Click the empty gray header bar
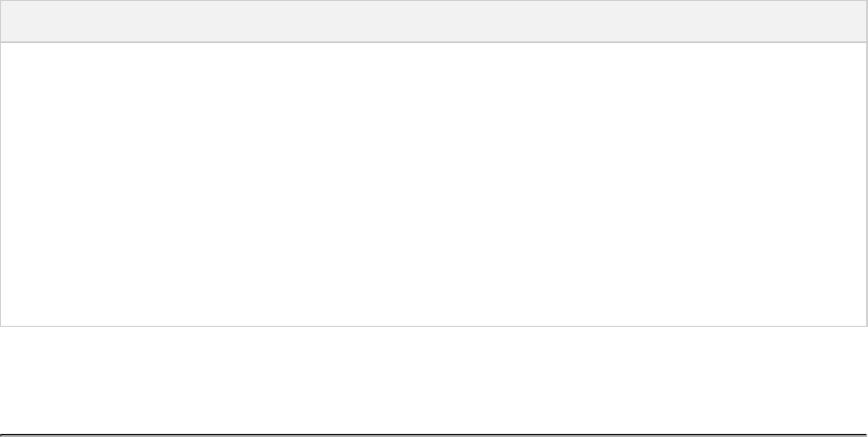This screenshot has height=437, width=868. 434,21
